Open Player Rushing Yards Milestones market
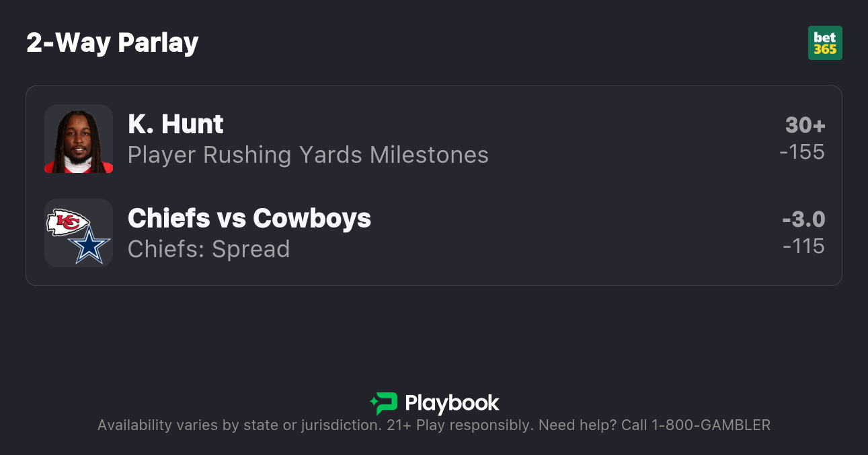This screenshot has width=868, height=455. pos(308,155)
